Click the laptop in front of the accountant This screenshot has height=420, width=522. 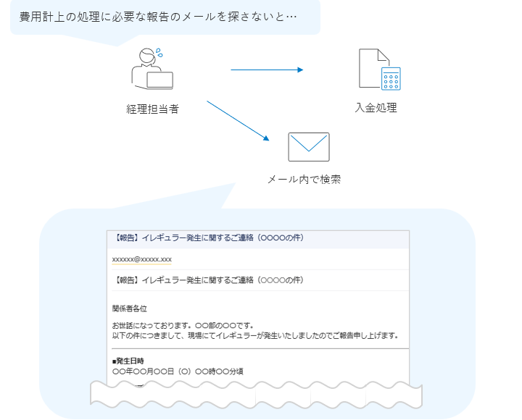click(x=159, y=80)
